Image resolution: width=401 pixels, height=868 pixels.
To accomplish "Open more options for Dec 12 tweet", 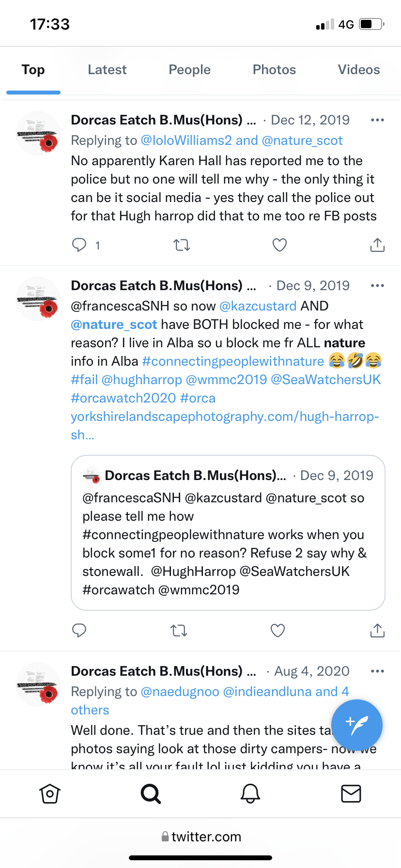I will 377,120.
